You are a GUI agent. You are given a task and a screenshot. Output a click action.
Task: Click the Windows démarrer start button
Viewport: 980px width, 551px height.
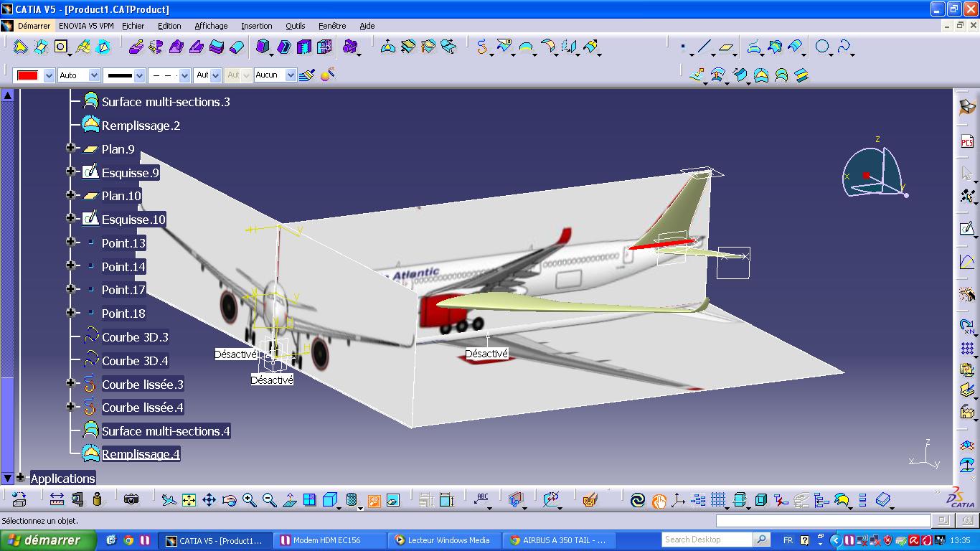tap(48, 540)
